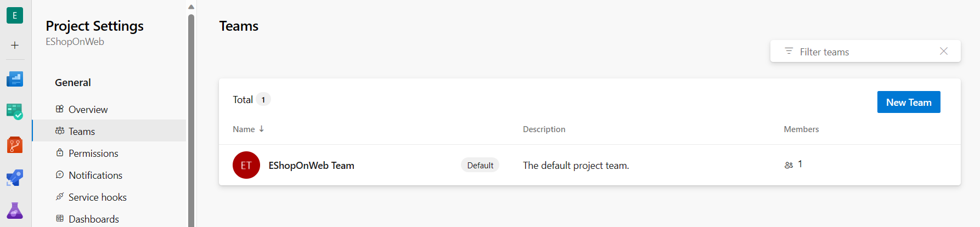Open Overview in Project Settings
Viewport: 980px width, 227px height.
(x=88, y=109)
